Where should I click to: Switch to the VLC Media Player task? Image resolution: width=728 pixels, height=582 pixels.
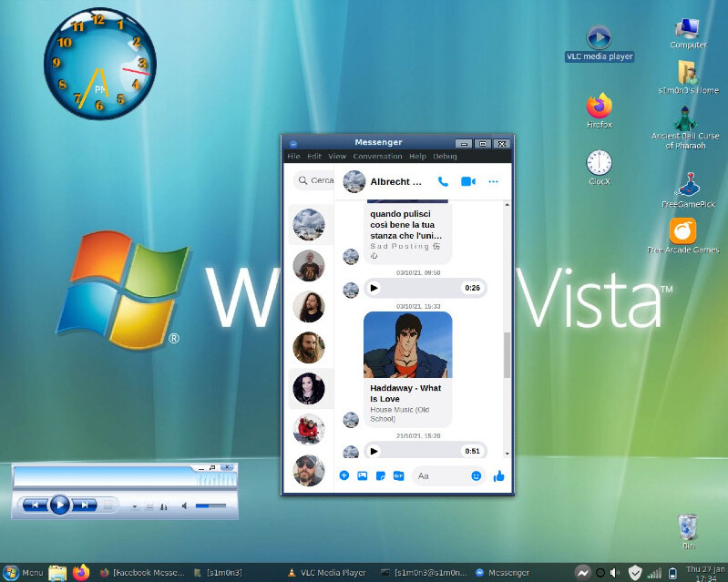[x=327, y=573]
